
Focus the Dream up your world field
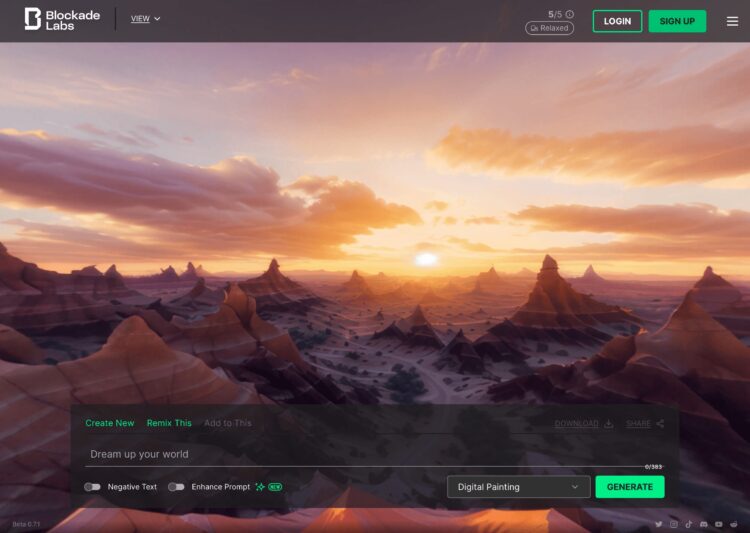point(360,454)
